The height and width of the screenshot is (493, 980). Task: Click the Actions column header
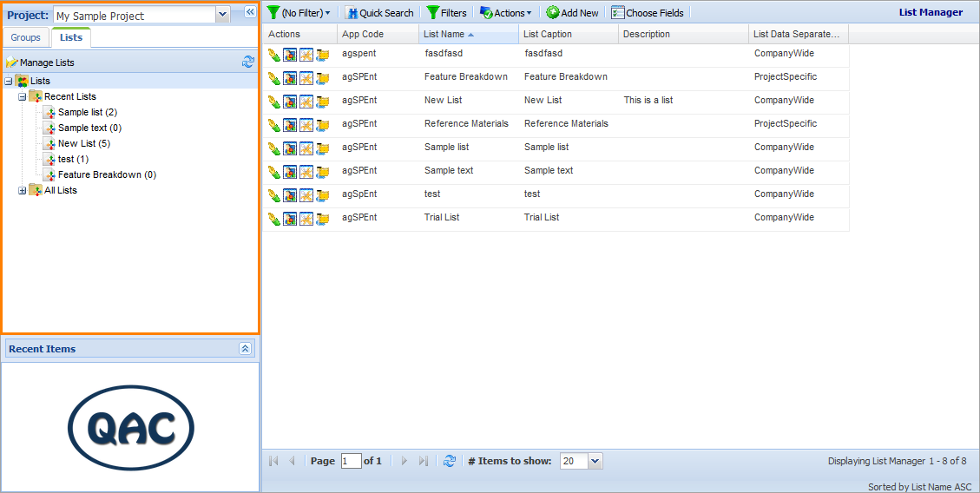click(x=300, y=35)
